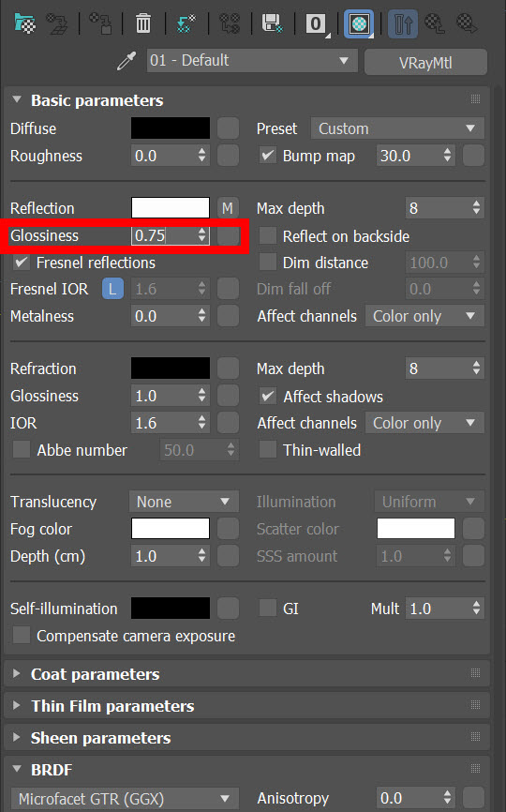Click the Fog color map slot
The image size is (506, 812).
coord(228,529)
